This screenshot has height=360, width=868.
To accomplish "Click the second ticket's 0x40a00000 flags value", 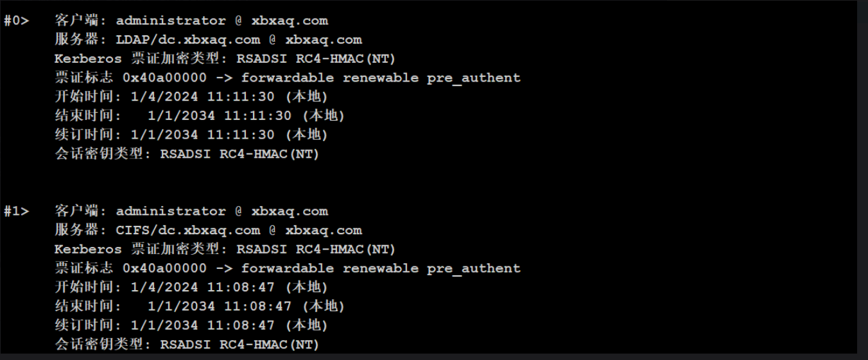I will pyautogui.click(x=165, y=268).
